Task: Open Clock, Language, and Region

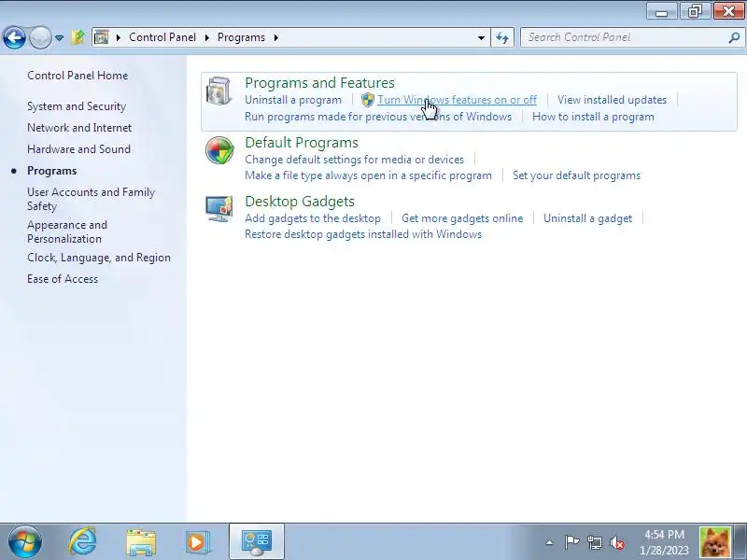Action: tap(99, 258)
